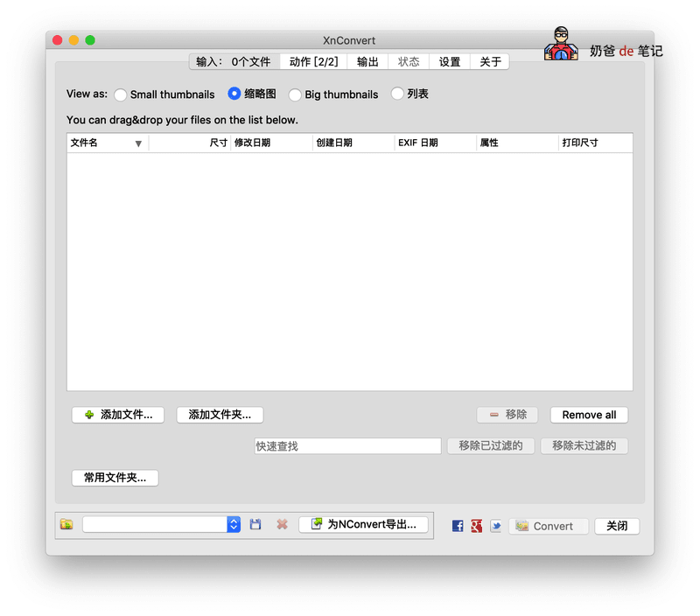
Task: Open 常用文件夹... button
Action: [115, 478]
